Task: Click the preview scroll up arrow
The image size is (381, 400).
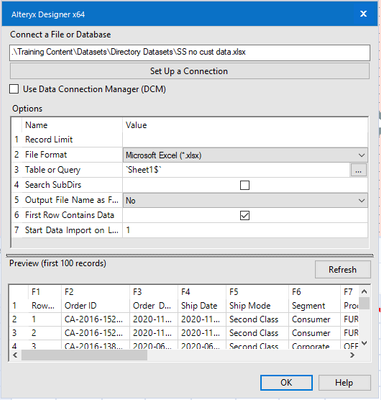Action: point(364,292)
